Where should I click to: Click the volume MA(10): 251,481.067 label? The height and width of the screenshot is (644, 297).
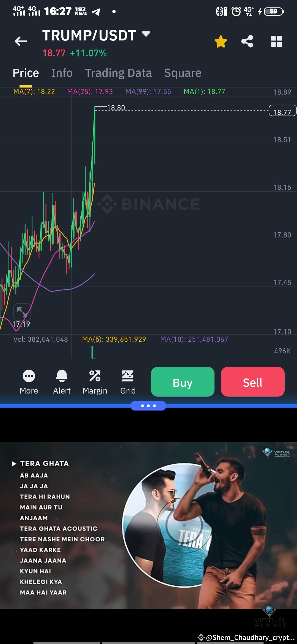pos(194,339)
